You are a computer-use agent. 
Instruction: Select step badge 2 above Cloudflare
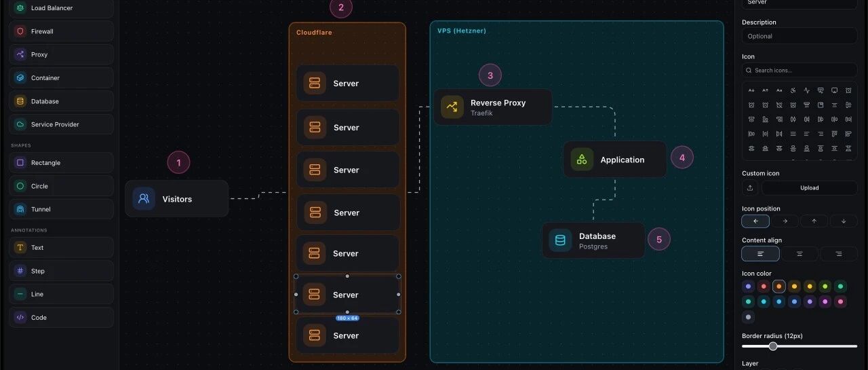coord(341,7)
